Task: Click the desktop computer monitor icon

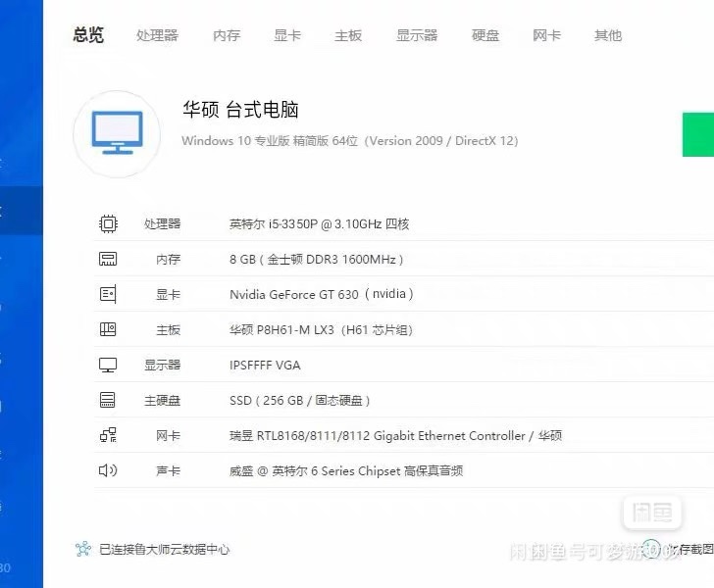Action: coord(117,134)
